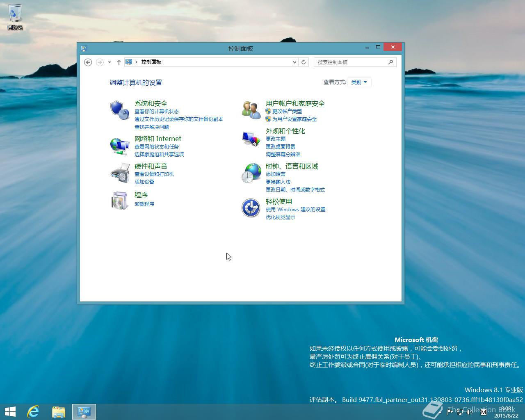This screenshot has height=420, width=525.
Task: Click the Control Panel title bar icon
Action: [84, 48]
